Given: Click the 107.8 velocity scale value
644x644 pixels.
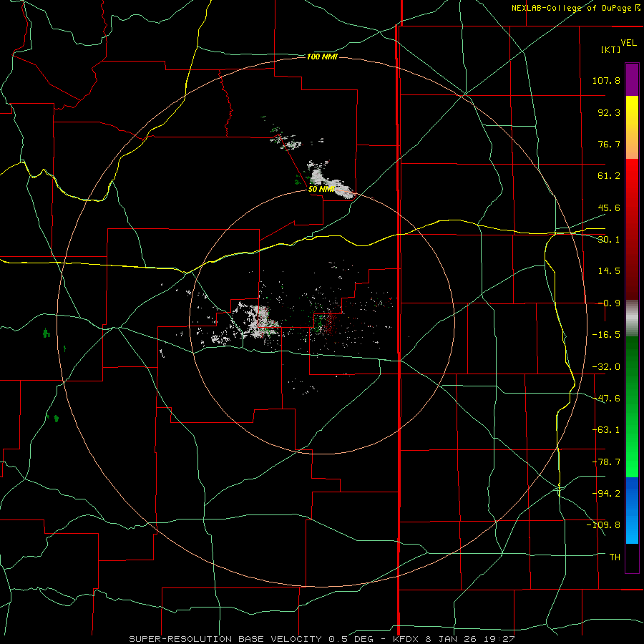Looking at the screenshot, I should [606, 80].
